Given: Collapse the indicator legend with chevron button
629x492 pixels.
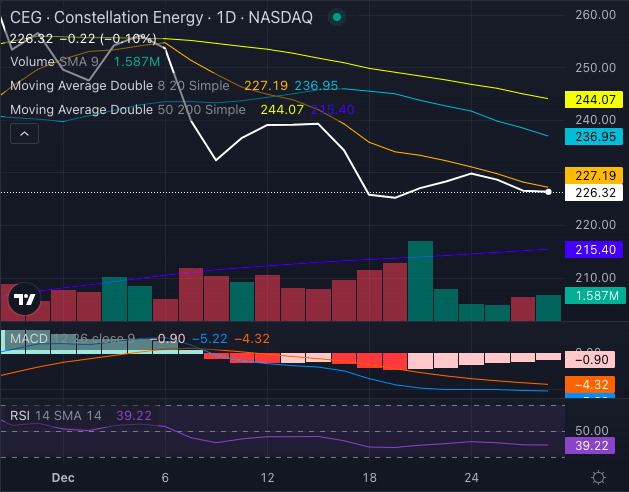Looking at the screenshot, I should click(24, 132).
